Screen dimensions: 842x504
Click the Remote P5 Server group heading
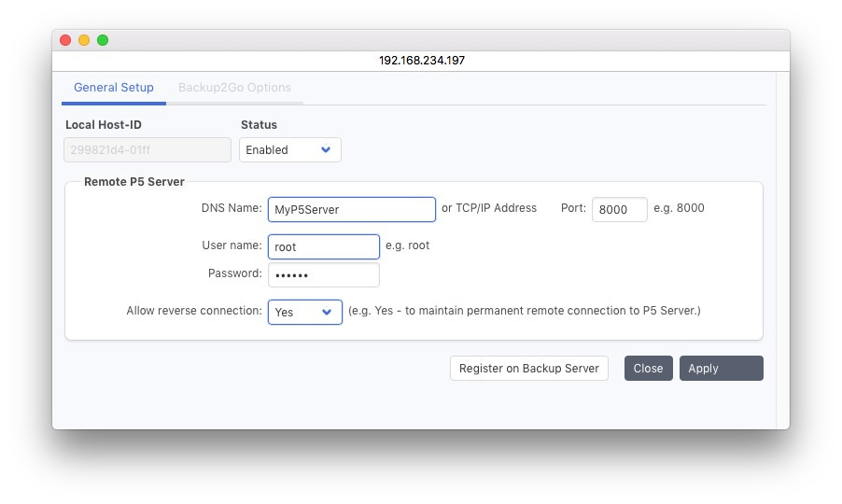pos(134,182)
